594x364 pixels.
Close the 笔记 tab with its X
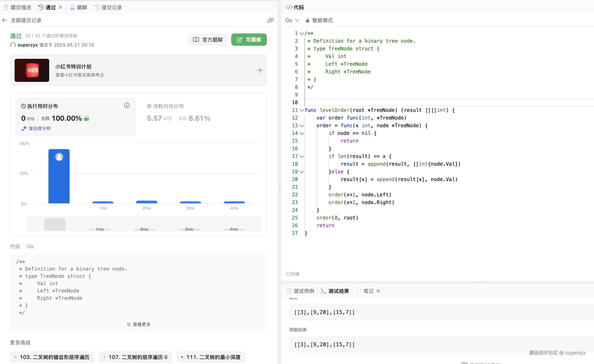pyautogui.click(x=378, y=291)
